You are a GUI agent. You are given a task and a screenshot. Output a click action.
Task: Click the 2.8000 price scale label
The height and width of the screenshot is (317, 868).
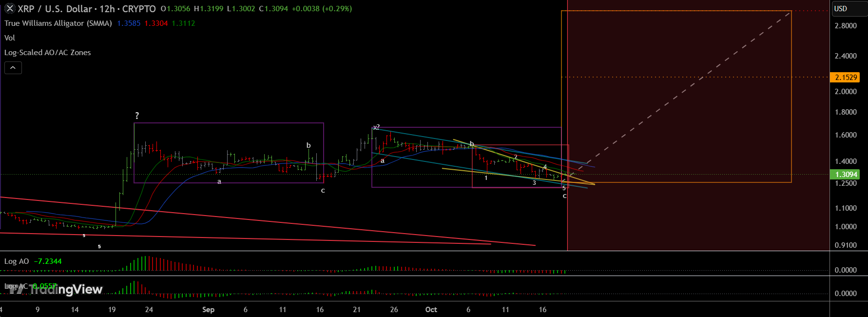point(846,26)
